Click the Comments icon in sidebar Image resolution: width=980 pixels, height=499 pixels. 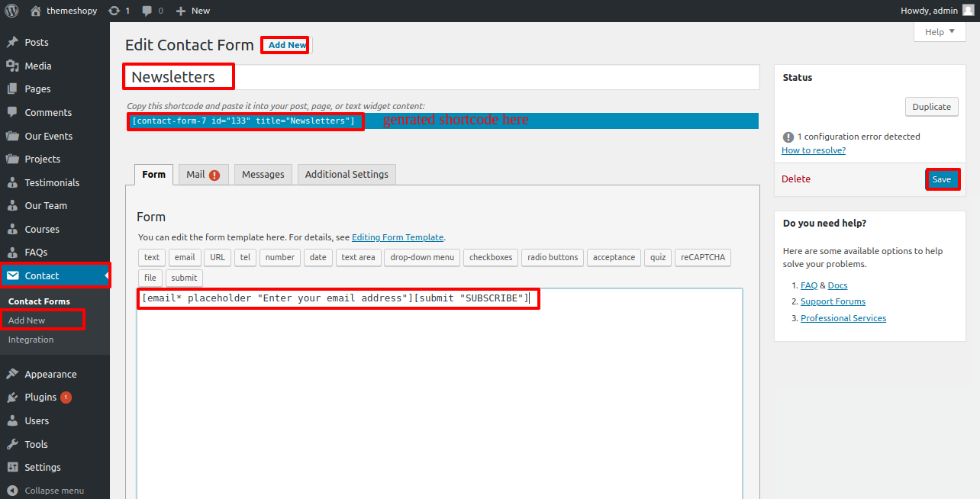point(12,112)
